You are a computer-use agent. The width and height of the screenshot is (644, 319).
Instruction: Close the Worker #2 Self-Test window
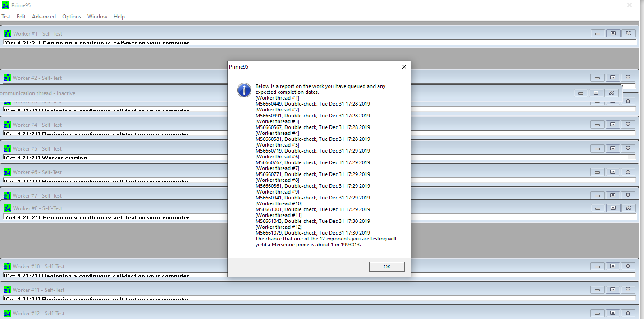(629, 78)
